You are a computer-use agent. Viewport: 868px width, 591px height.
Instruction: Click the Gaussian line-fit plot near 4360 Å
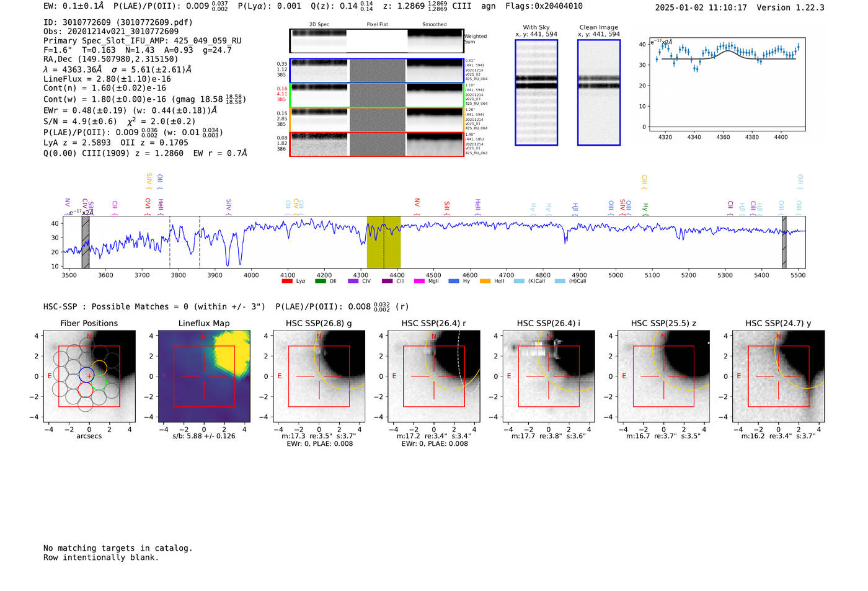pos(727,86)
